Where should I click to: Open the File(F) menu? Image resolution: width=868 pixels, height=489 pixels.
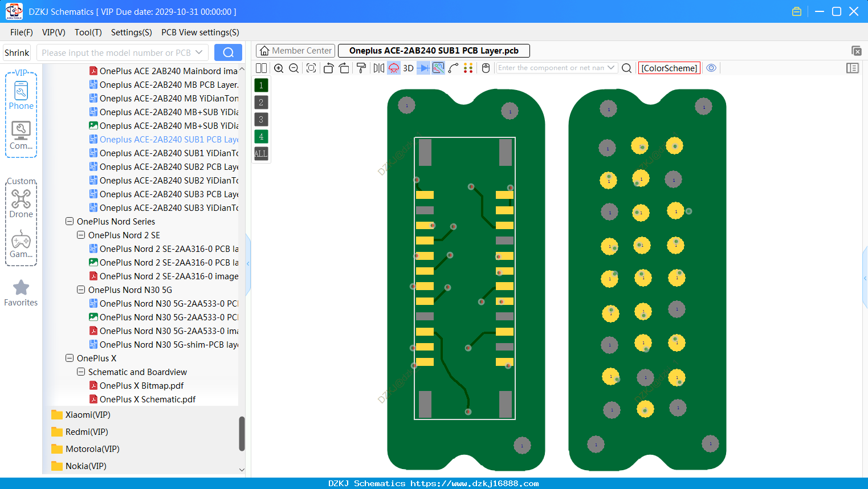[22, 32]
